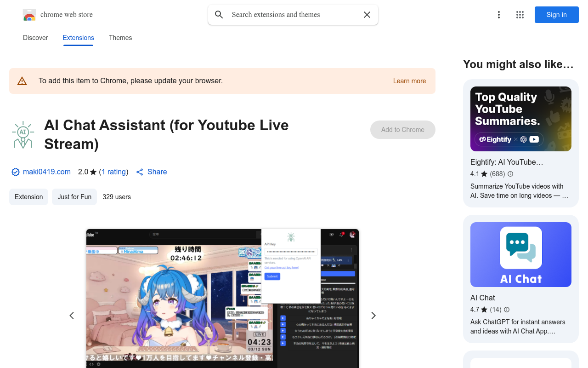Click the Ask ChatGPT description text
Viewport: 588px width, 368px height.
(518, 327)
